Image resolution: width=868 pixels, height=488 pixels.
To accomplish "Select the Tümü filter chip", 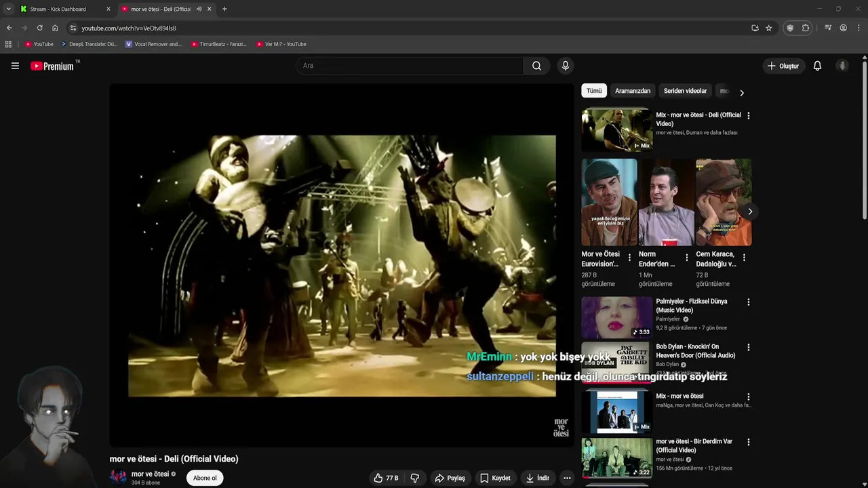I will point(594,91).
